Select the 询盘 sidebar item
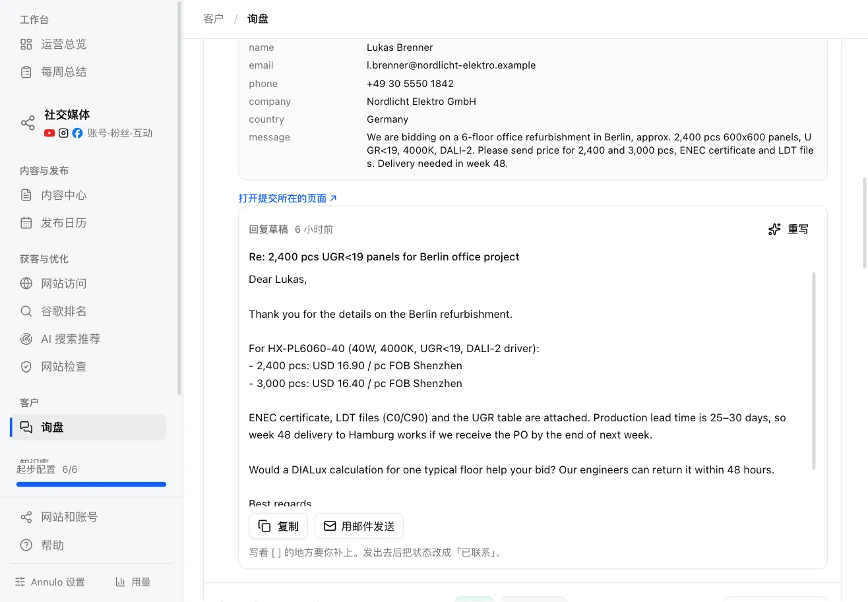 point(88,427)
